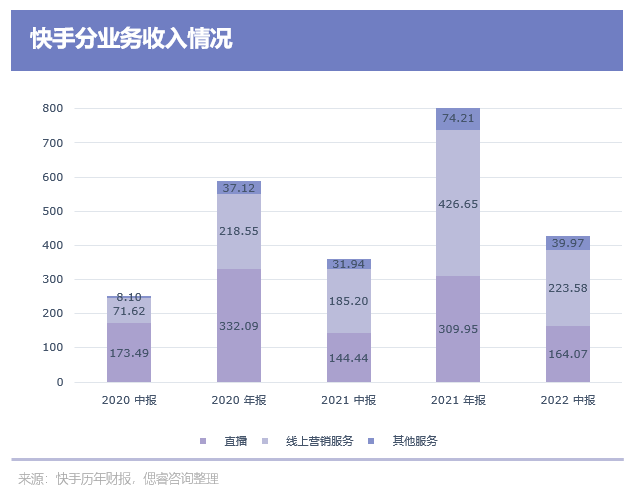
Task: Click the 332.09 直播 segment of 2020 年报
Action: point(239,325)
